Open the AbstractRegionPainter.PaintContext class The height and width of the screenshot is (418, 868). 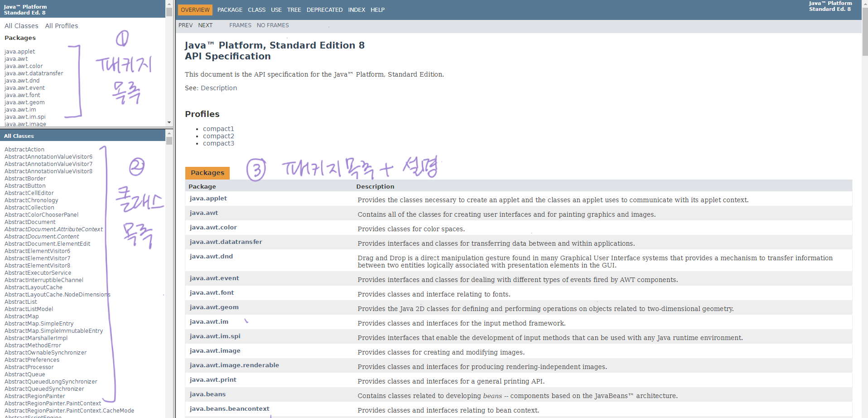pos(53,403)
